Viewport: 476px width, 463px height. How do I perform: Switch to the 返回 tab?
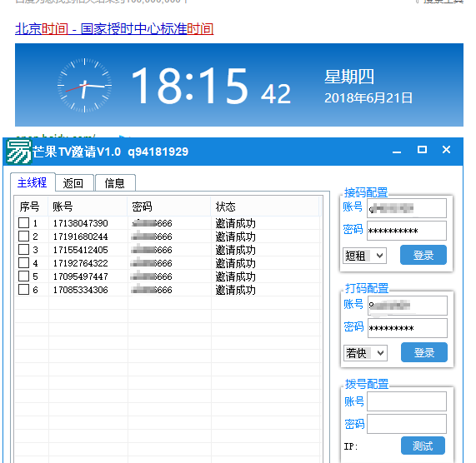[73, 183]
